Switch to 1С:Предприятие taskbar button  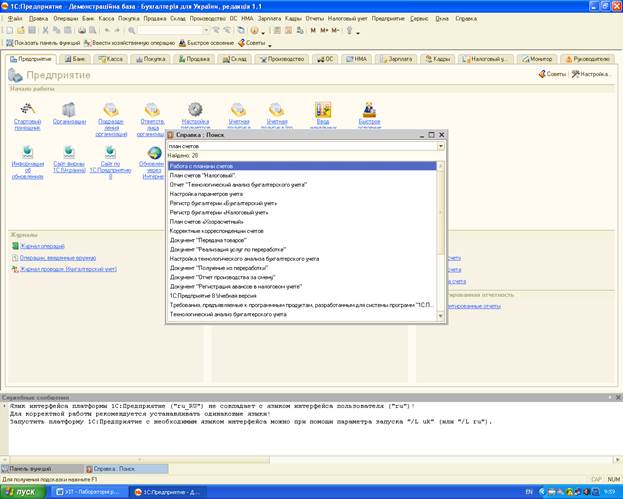coord(168,492)
